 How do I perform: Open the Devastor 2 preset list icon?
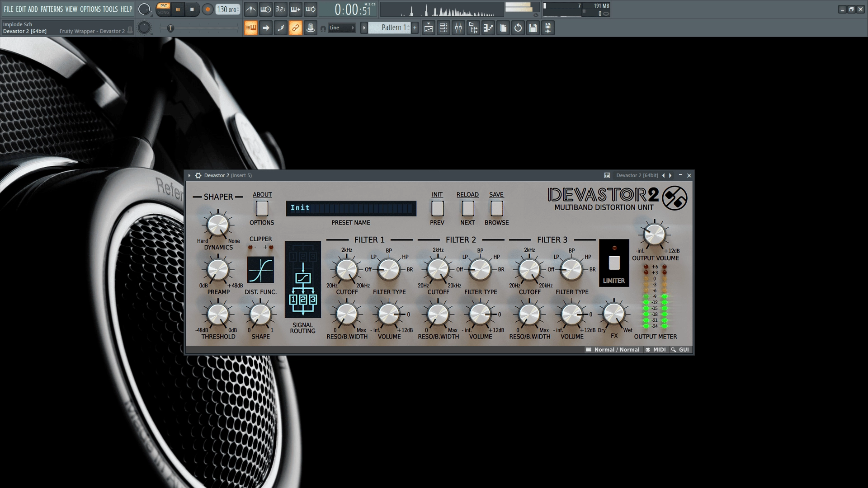click(x=607, y=175)
